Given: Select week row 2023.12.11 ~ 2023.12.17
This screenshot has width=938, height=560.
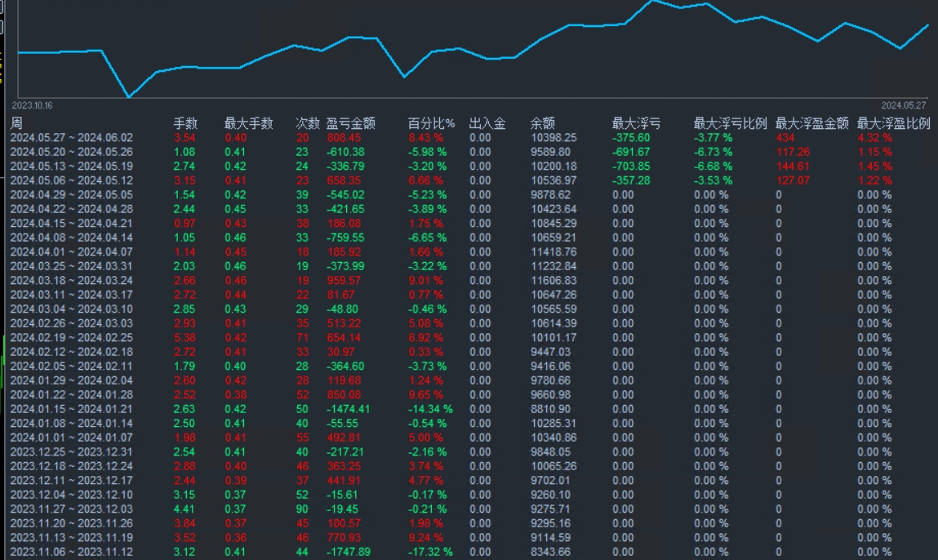Looking at the screenshot, I should pyautogui.click(x=469, y=481).
